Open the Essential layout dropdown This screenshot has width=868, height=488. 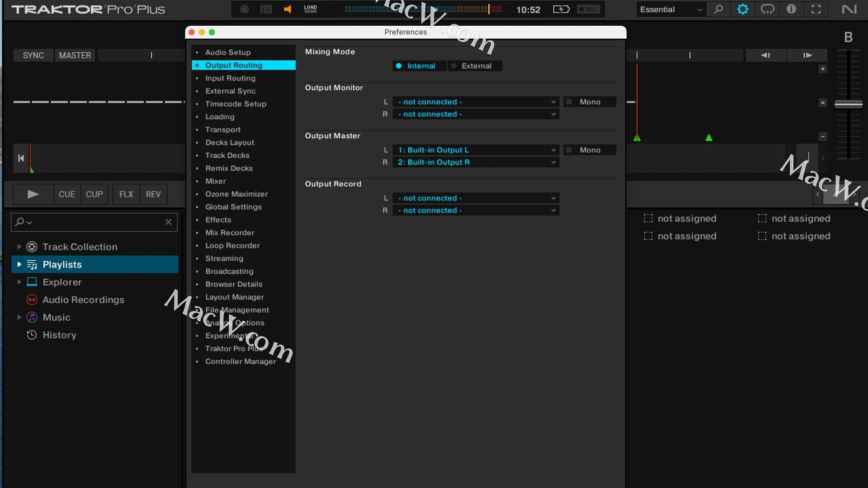pos(671,9)
